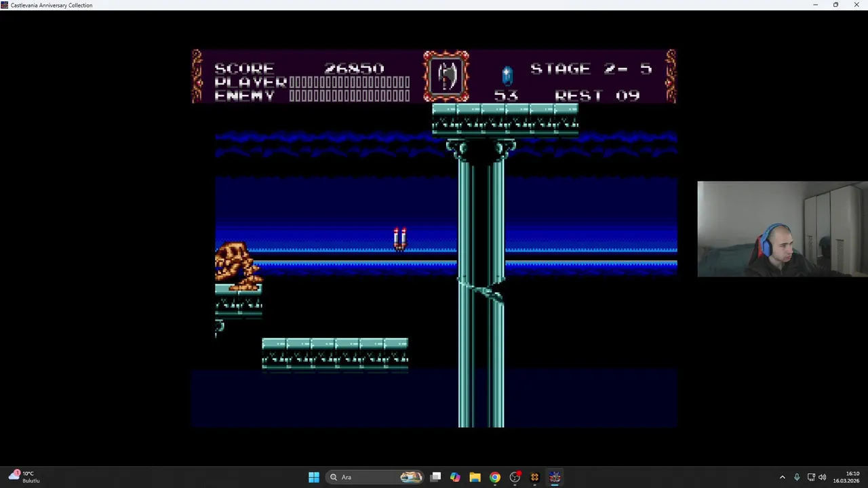The width and height of the screenshot is (868, 488).
Task: Click the volume speaker tray icon
Action: [x=823, y=477]
